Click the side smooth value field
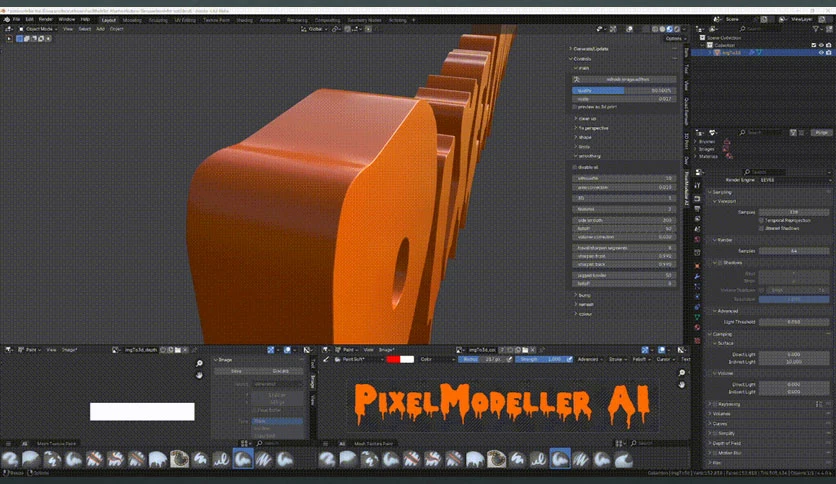 pyautogui.click(x=624, y=220)
